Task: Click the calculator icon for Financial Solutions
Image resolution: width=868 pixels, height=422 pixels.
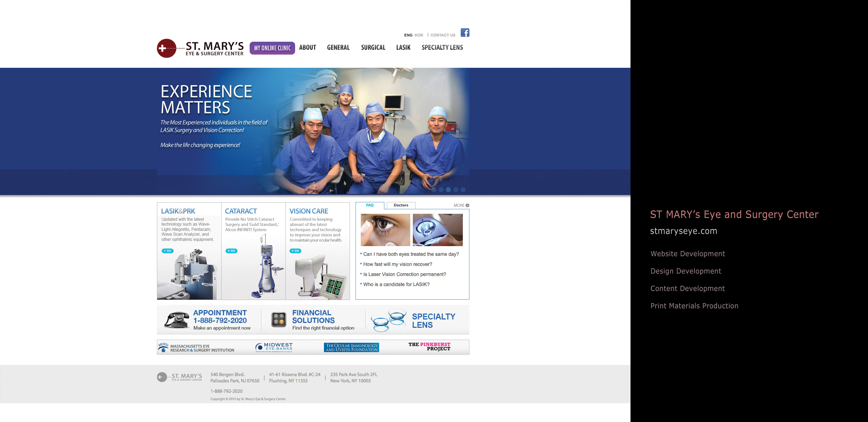Action: (278, 319)
